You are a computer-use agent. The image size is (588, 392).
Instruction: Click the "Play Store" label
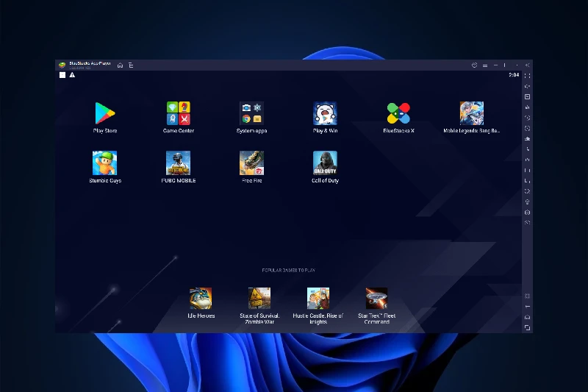tap(105, 130)
